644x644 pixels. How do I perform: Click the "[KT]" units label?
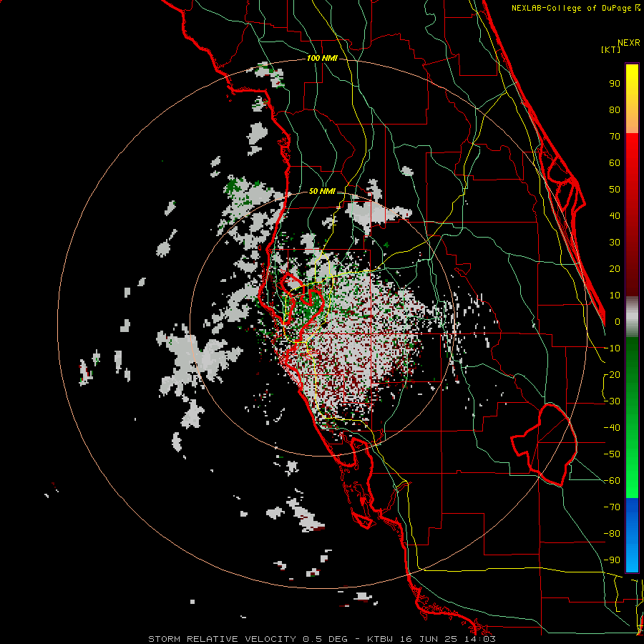click(611, 49)
